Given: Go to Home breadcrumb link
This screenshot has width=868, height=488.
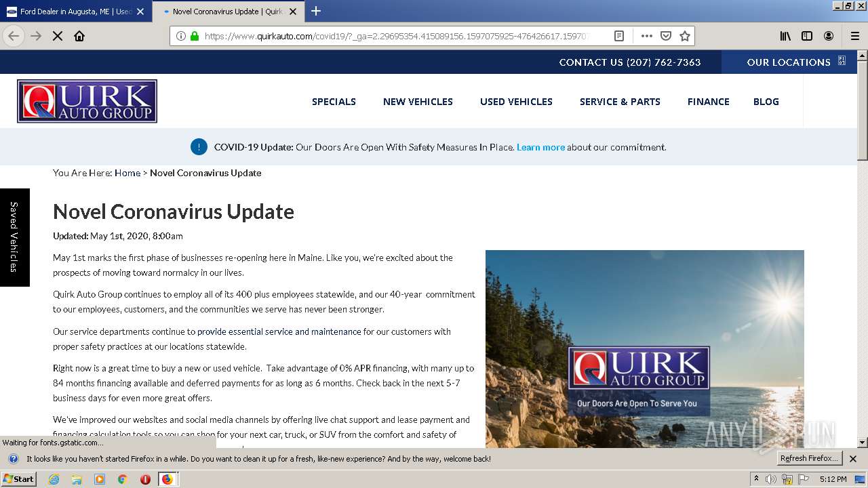Looking at the screenshot, I should click(127, 173).
